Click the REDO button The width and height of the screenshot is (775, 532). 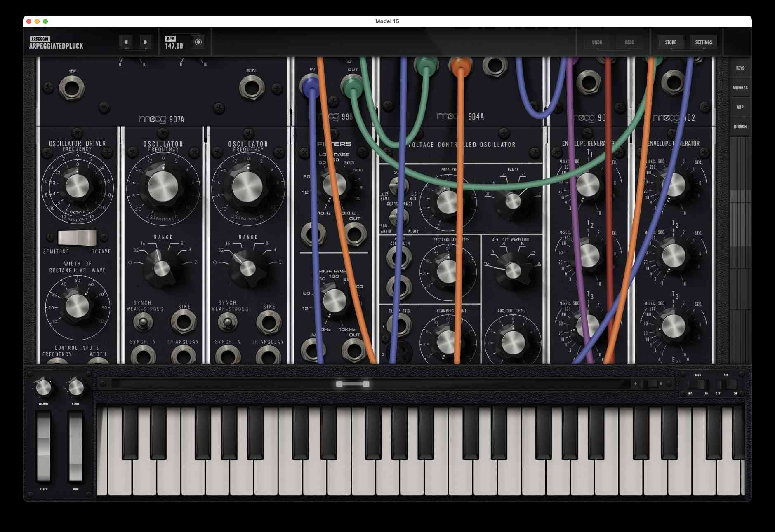point(629,42)
